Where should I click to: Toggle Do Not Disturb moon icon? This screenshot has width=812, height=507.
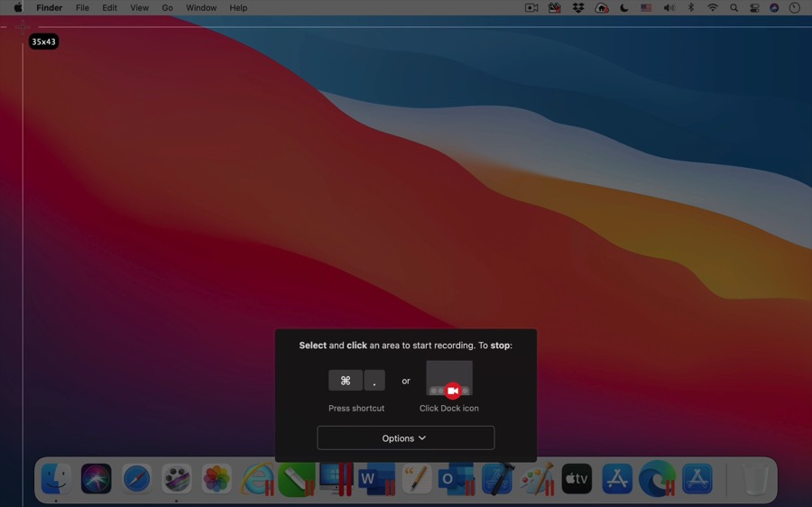(x=623, y=8)
